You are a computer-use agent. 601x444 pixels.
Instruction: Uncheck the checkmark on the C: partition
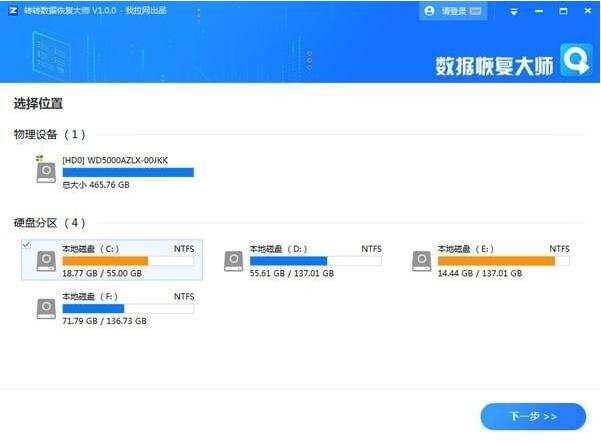(26, 244)
